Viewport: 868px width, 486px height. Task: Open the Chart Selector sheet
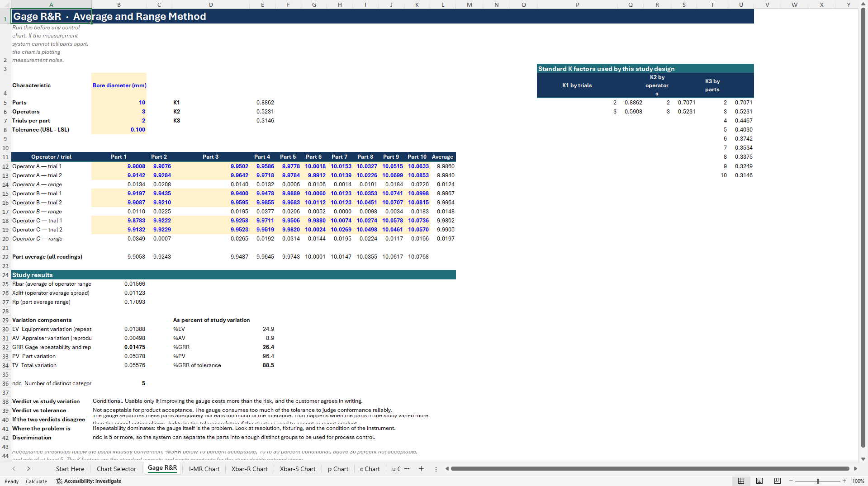116,469
